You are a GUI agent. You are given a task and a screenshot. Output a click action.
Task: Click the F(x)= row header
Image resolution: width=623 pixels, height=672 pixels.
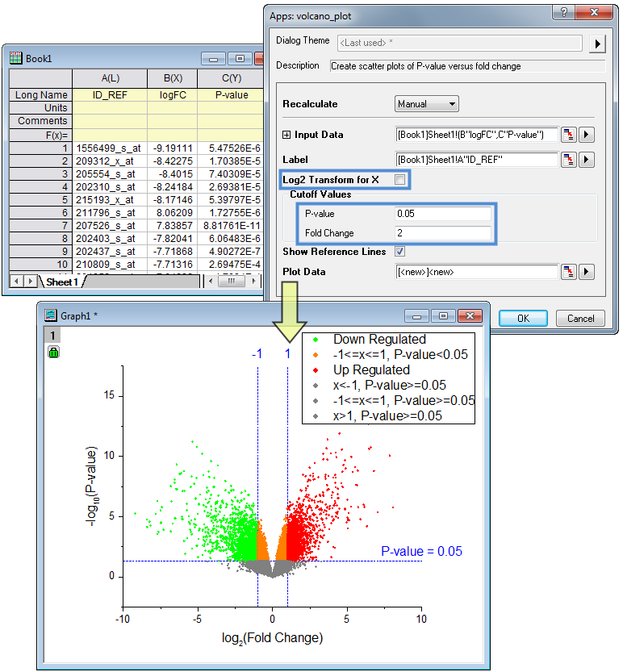(40, 136)
